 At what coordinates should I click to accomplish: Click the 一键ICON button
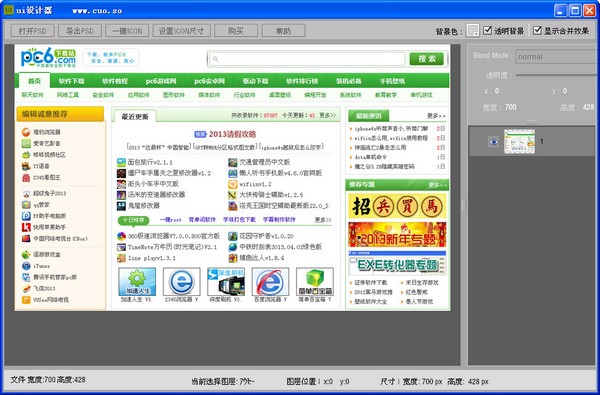127,31
